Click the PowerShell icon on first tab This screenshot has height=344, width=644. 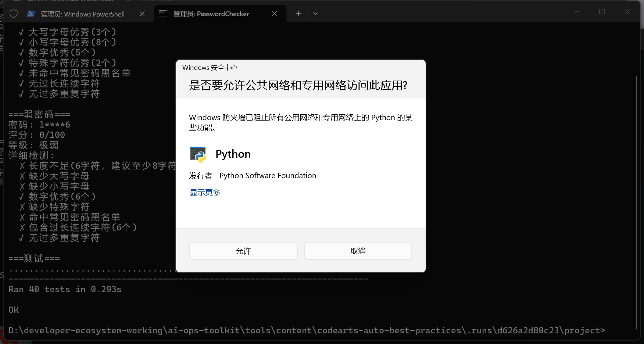(31, 14)
